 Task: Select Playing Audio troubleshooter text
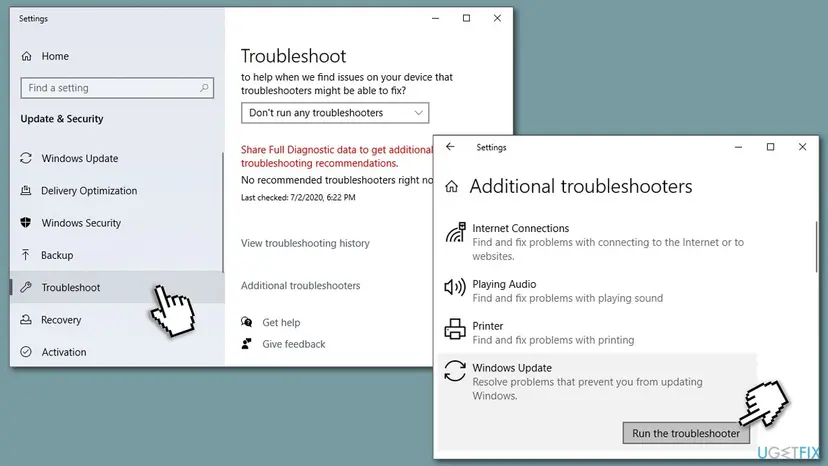[504, 284]
